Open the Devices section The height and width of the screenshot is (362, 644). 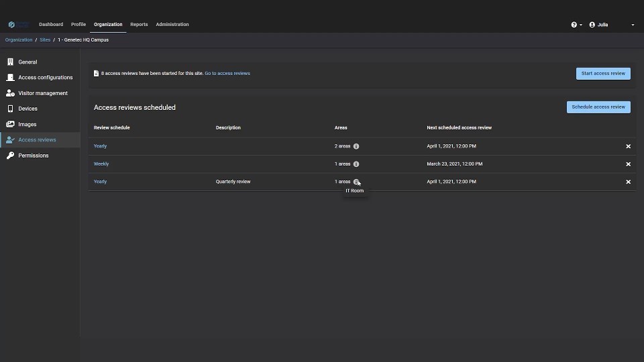click(28, 109)
